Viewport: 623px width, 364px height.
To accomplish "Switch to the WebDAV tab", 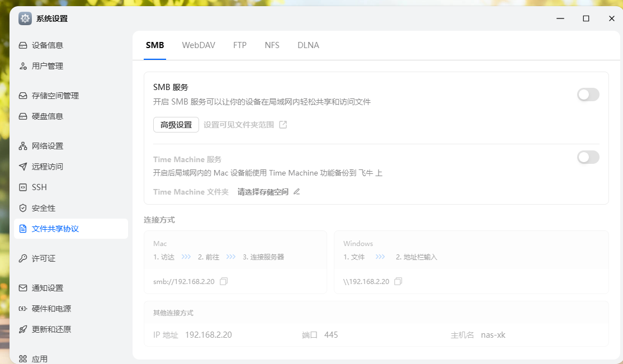I will click(199, 45).
